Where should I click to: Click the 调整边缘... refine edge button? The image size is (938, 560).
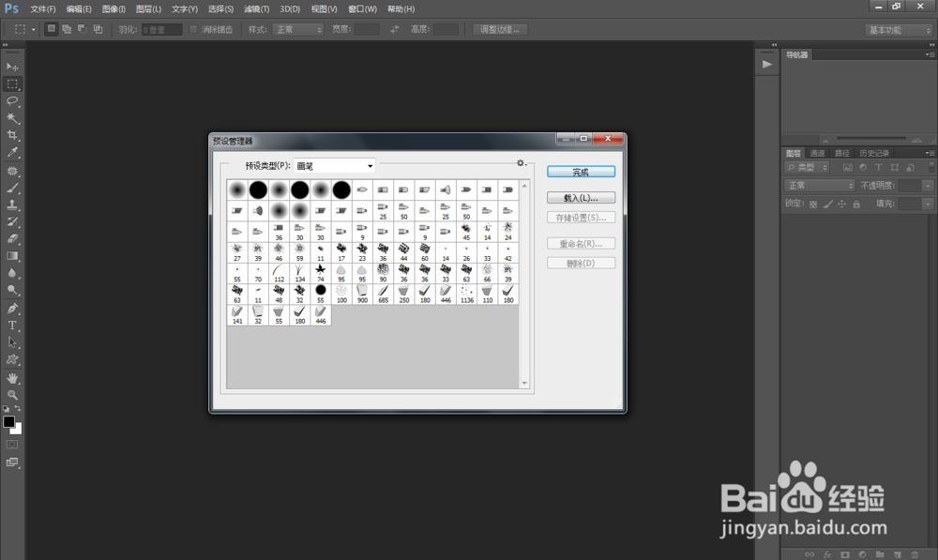500,29
